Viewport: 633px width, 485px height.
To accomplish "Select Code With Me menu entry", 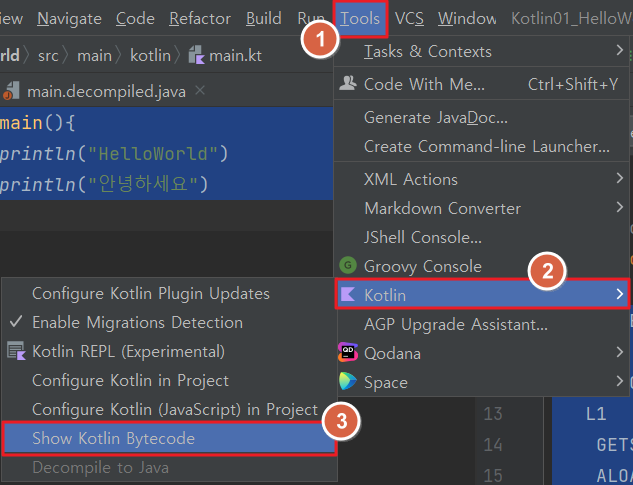I will pyautogui.click(x=481, y=84).
